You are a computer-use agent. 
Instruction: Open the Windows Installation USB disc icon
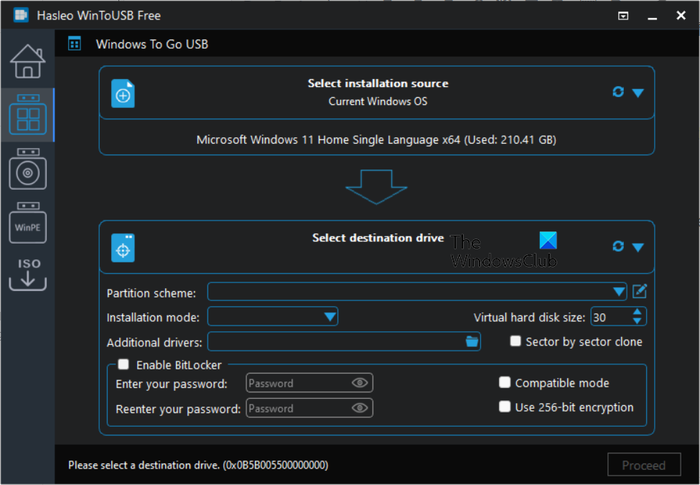(x=28, y=169)
